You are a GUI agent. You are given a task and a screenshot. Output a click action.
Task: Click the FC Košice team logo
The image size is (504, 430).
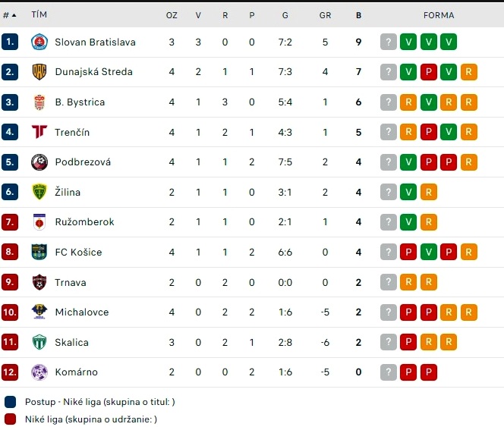tap(39, 252)
